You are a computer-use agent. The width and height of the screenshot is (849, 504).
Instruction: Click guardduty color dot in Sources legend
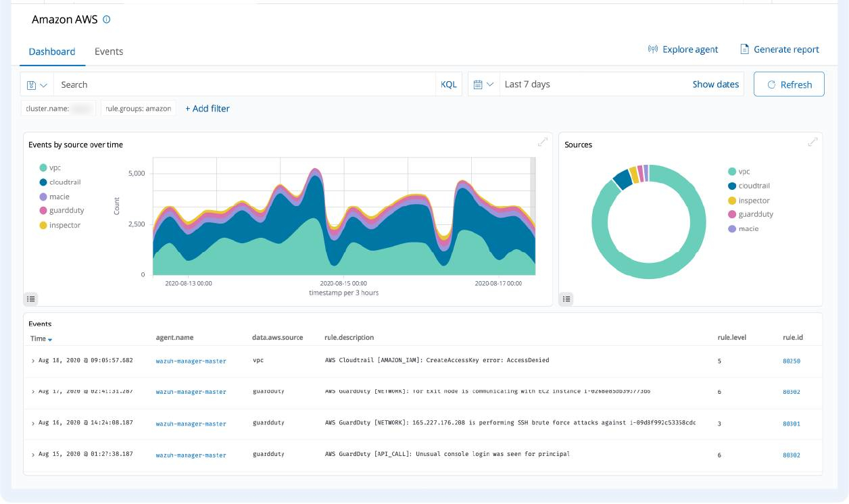click(732, 214)
